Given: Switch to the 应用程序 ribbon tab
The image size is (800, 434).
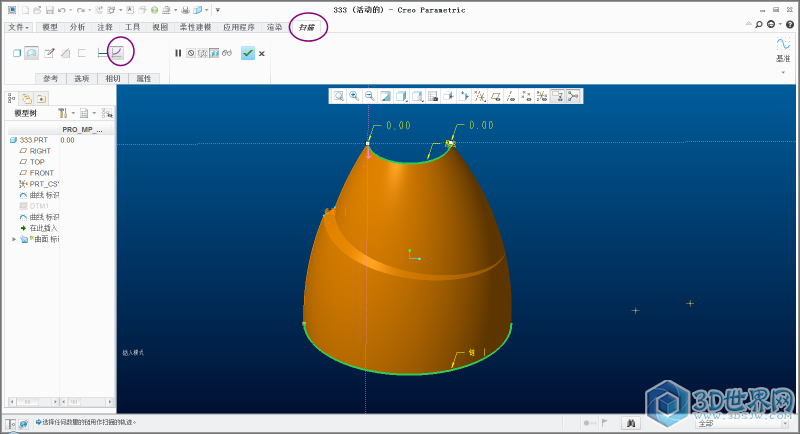Looking at the screenshot, I should 239,27.
